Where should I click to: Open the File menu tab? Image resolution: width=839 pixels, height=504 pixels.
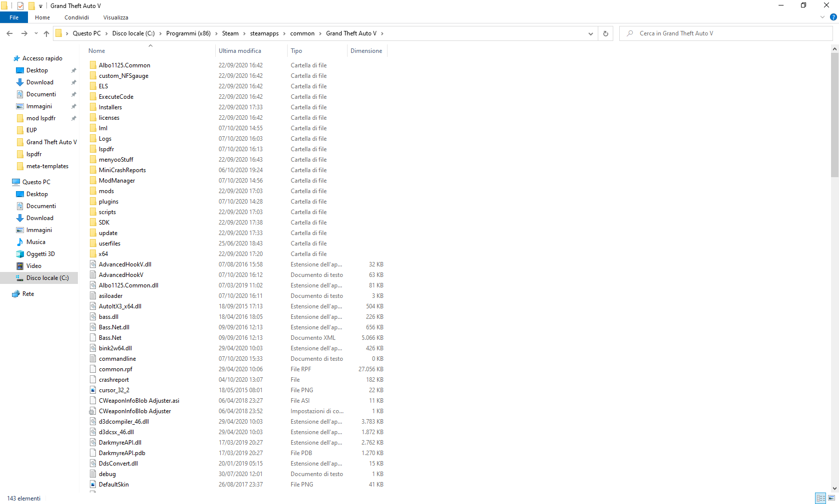14,17
